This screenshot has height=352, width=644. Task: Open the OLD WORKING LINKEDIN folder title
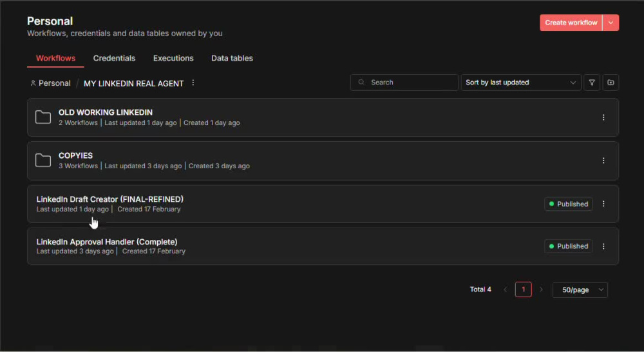click(x=105, y=113)
